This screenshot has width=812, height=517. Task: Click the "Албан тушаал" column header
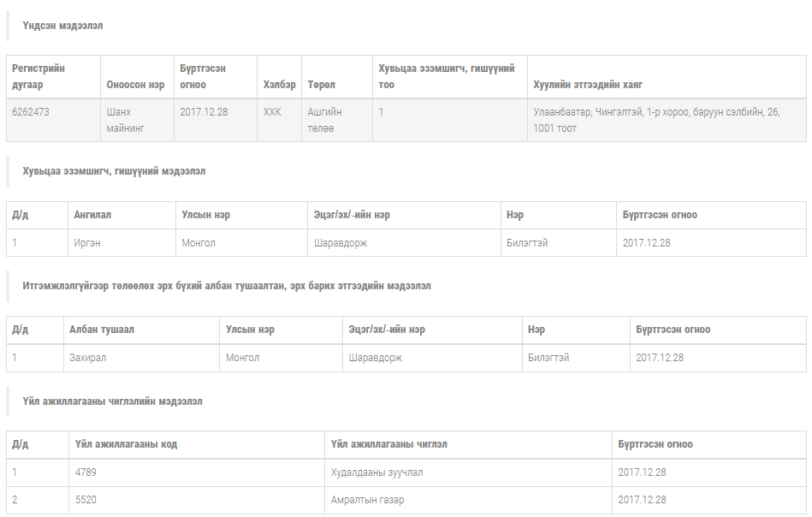(102, 330)
